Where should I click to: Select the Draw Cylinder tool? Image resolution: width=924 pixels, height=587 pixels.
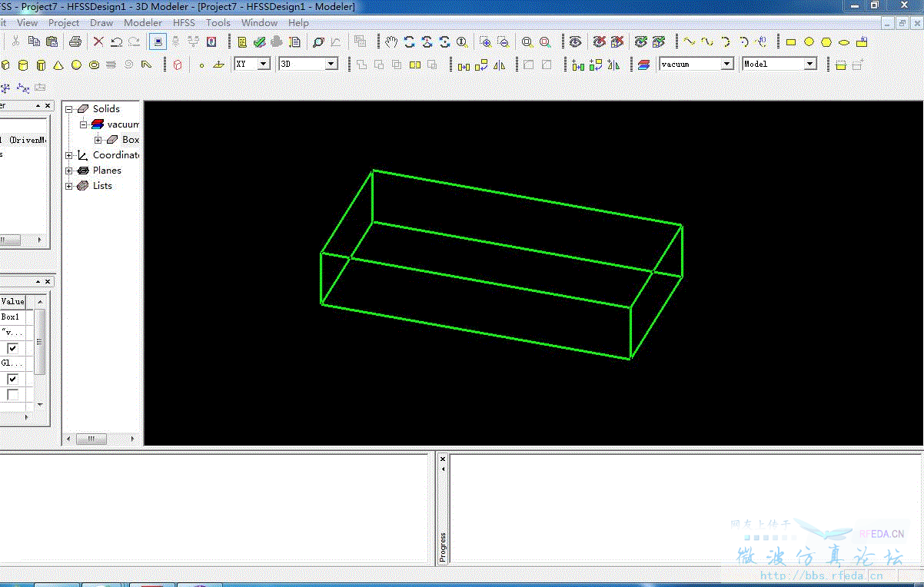tap(23, 65)
